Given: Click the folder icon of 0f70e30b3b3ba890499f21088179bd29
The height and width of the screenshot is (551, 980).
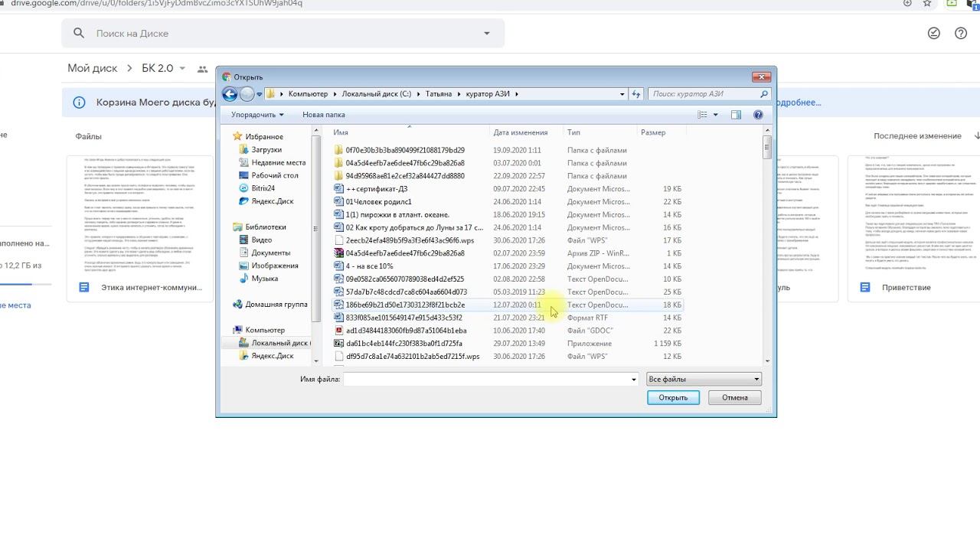Looking at the screenshot, I should coord(339,150).
